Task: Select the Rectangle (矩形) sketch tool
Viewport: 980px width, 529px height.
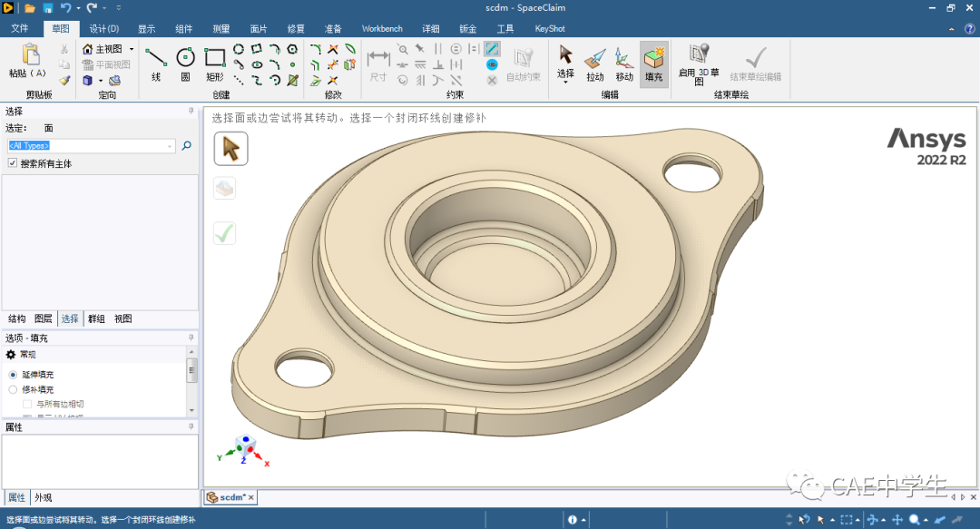Action: pos(215,64)
